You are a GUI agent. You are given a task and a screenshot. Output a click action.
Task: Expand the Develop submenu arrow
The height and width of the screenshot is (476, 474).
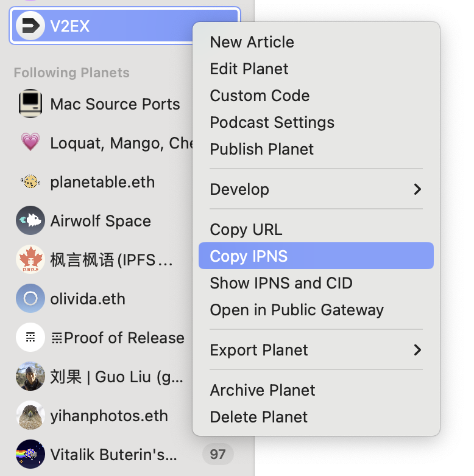417,189
